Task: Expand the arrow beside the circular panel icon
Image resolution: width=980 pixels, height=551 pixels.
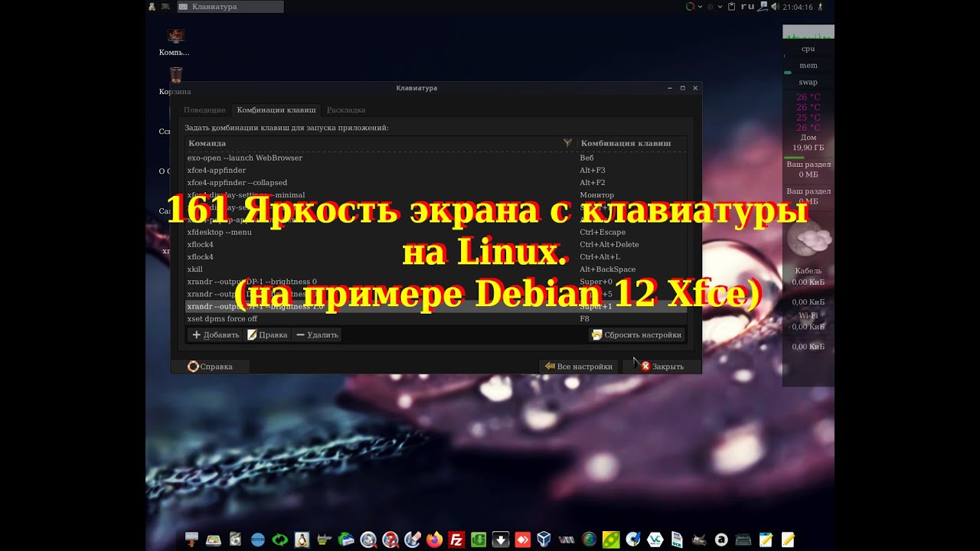Action: tap(700, 7)
